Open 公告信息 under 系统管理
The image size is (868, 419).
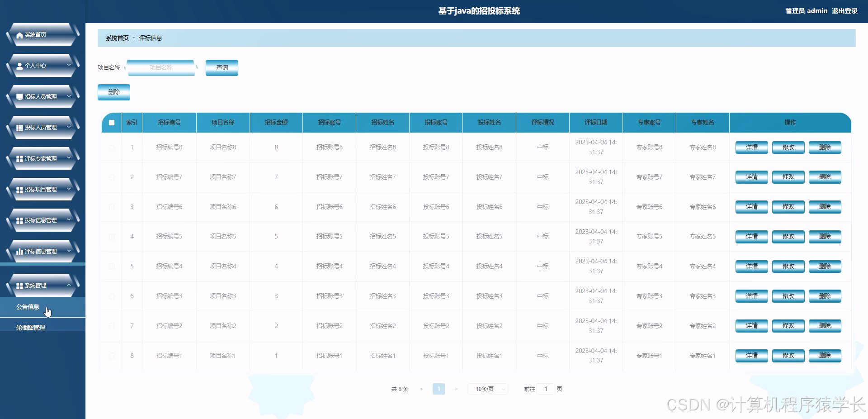(x=42, y=307)
